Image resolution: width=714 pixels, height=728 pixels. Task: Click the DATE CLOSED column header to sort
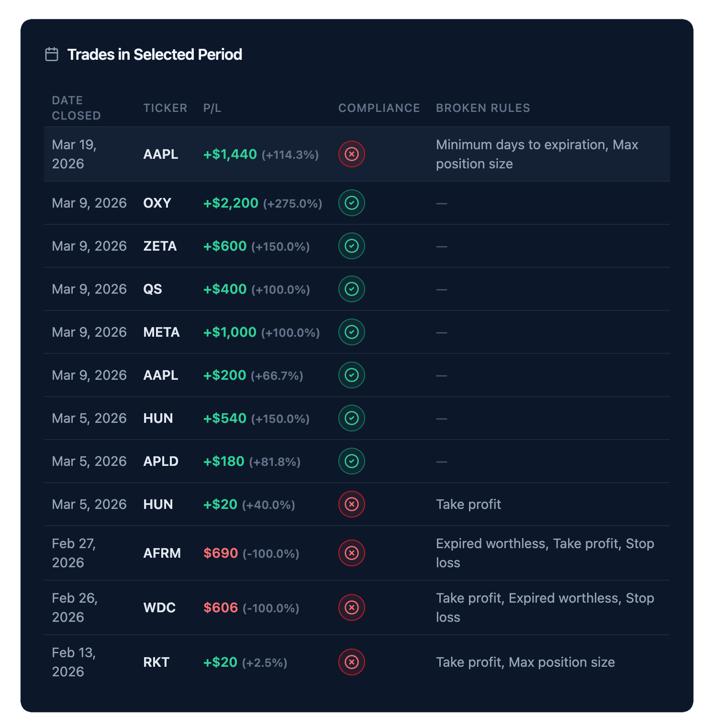pyautogui.click(x=77, y=108)
